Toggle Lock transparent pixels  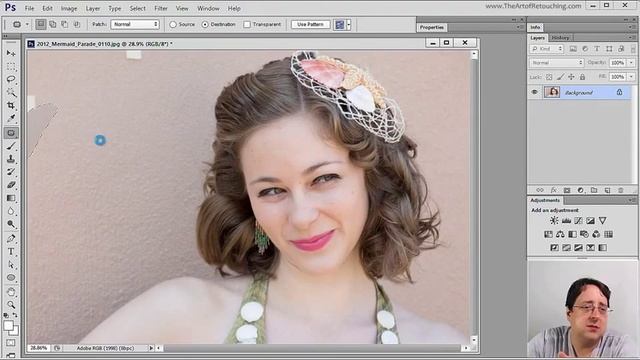pyautogui.click(x=549, y=77)
